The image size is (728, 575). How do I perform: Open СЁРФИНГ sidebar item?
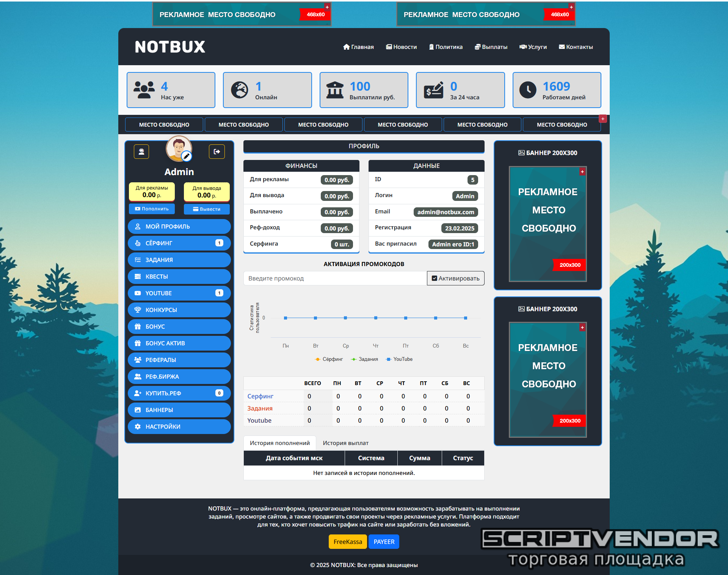pyautogui.click(x=179, y=243)
